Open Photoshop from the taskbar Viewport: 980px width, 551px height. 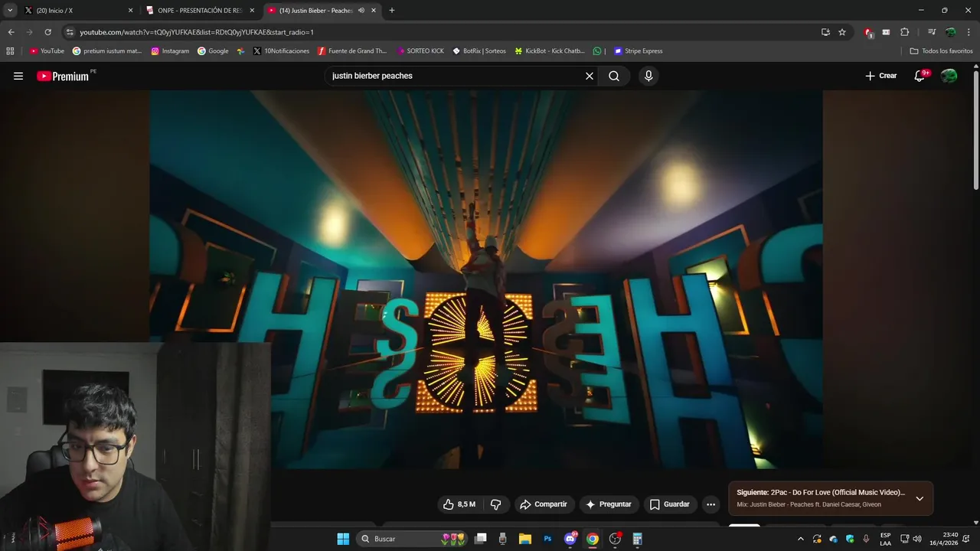point(547,539)
